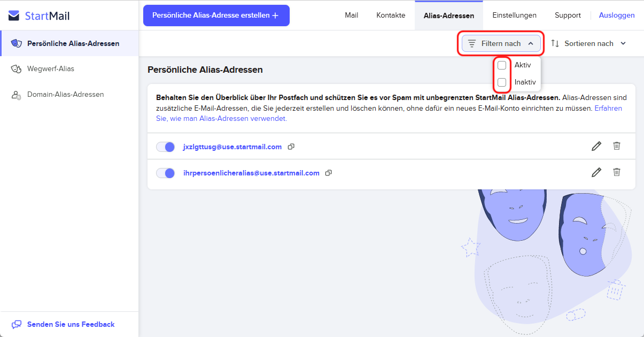Edit the ihrpersoenlicheralias alias pencil icon
The image size is (644, 337).
coord(596,172)
